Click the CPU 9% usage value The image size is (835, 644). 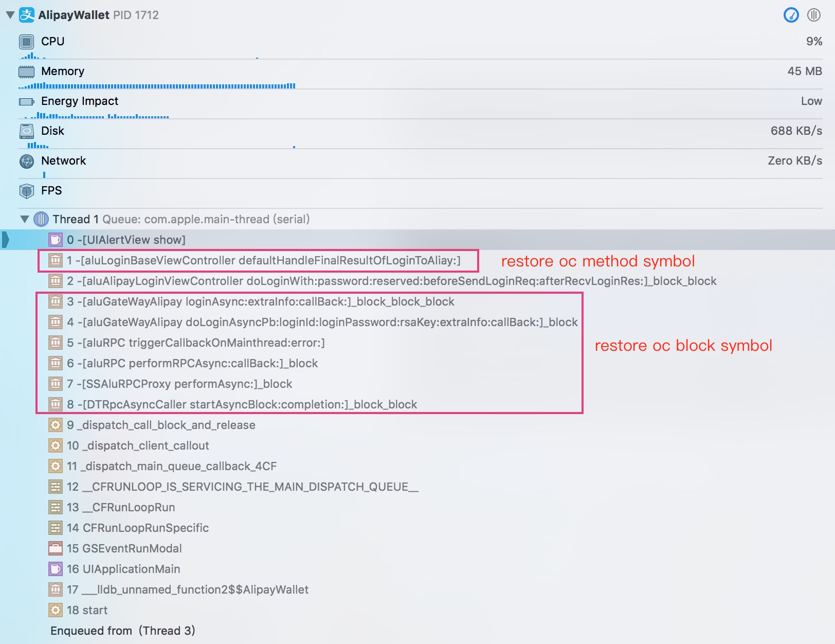point(814,42)
